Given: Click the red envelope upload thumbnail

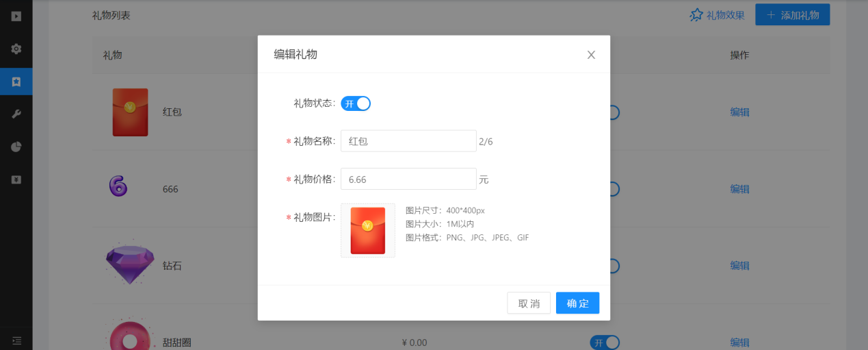Looking at the screenshot, I should [x=368, y=231].
